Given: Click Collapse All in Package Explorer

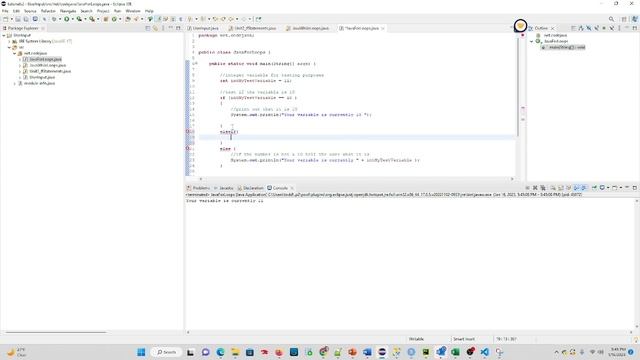Looking at the screenshot, I should 148,28.
